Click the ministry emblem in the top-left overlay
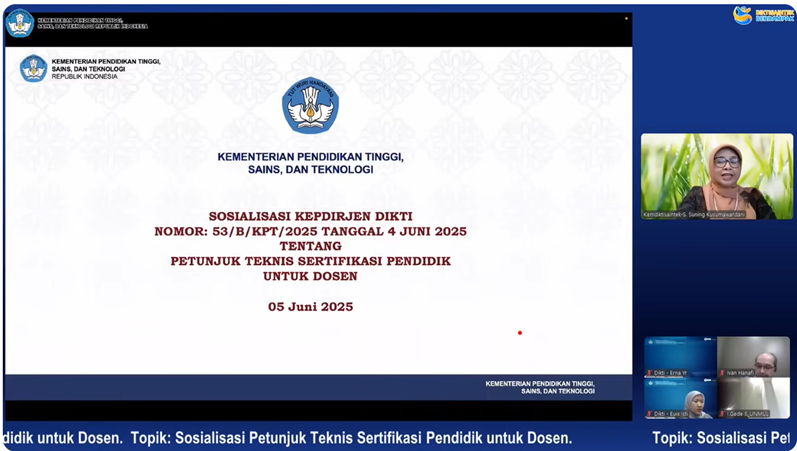This screenshot has height=451, width=797. click(20, 23)
